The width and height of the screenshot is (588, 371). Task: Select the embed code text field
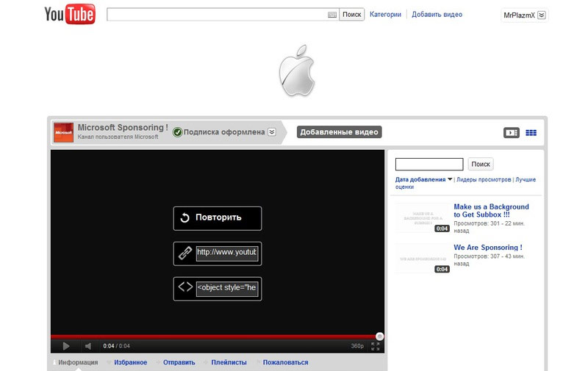point(227,288)
